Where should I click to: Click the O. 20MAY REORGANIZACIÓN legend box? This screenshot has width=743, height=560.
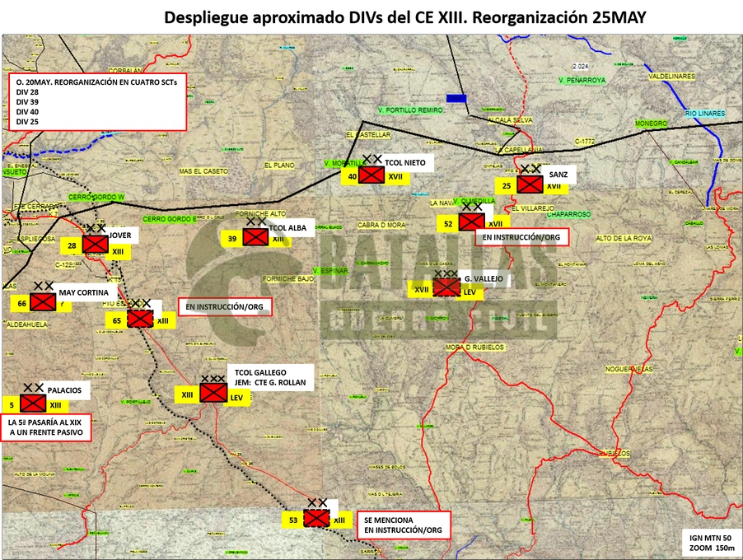(x=97, y=102)
